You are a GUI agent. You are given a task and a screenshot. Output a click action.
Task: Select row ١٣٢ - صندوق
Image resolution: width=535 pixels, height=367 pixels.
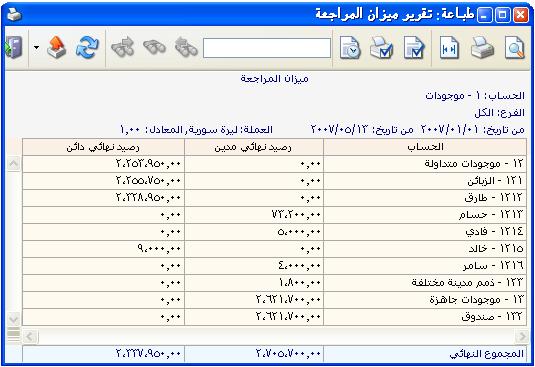(274, 317)
